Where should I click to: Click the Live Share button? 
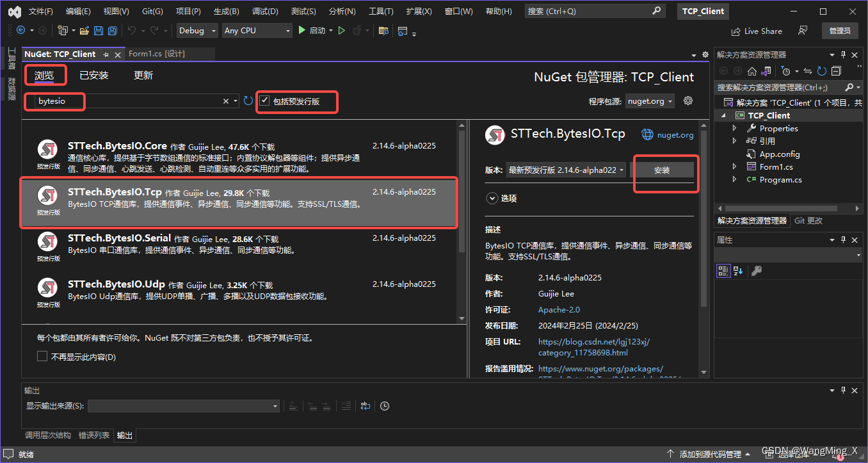[x=757, y=31]
